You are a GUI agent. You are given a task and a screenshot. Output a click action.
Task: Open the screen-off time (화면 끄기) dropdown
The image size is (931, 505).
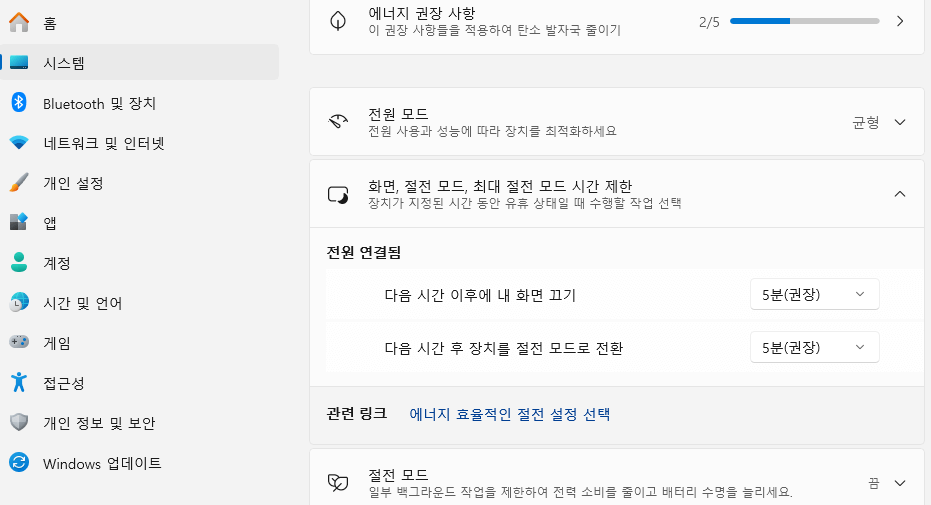tap(814, 295)
